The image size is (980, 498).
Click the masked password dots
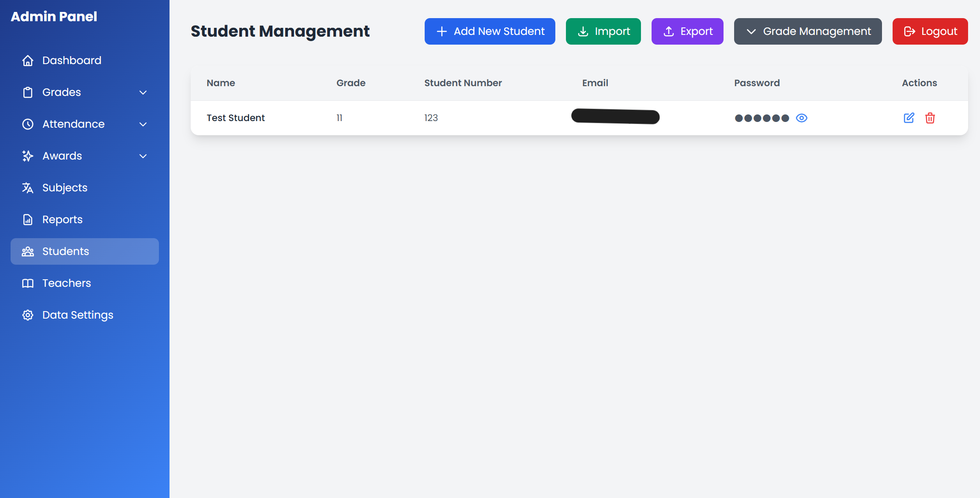click(x=762, y=118)
